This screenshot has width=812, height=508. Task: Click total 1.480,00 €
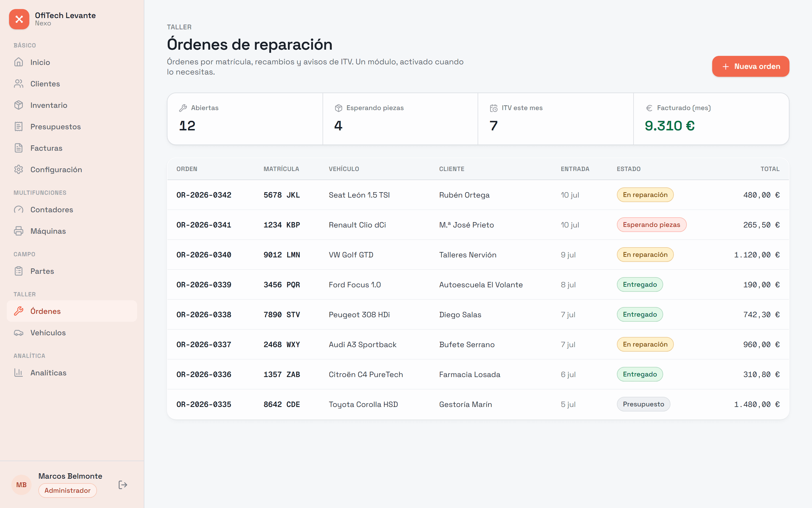(x=757, y=404)
